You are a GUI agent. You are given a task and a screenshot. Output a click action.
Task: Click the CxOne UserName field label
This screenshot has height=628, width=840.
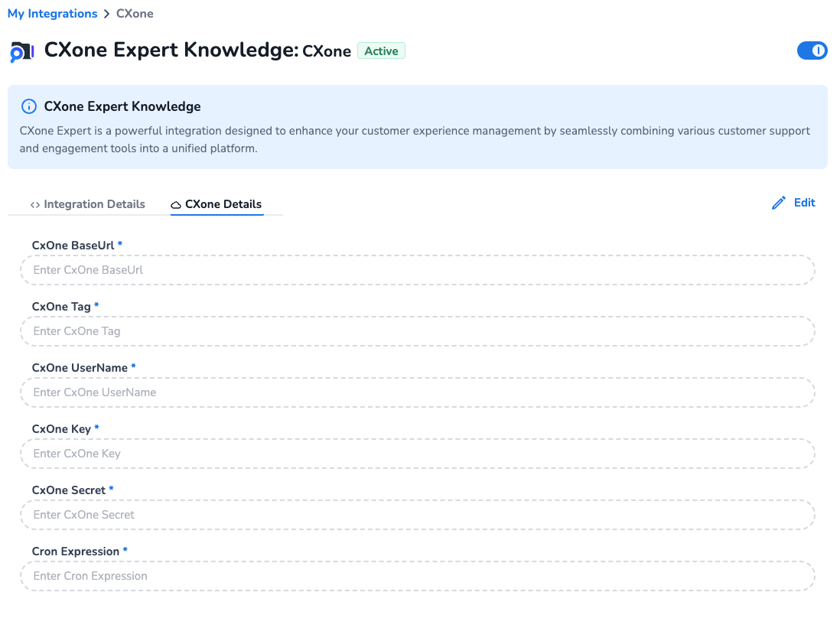tap(80, 368)
